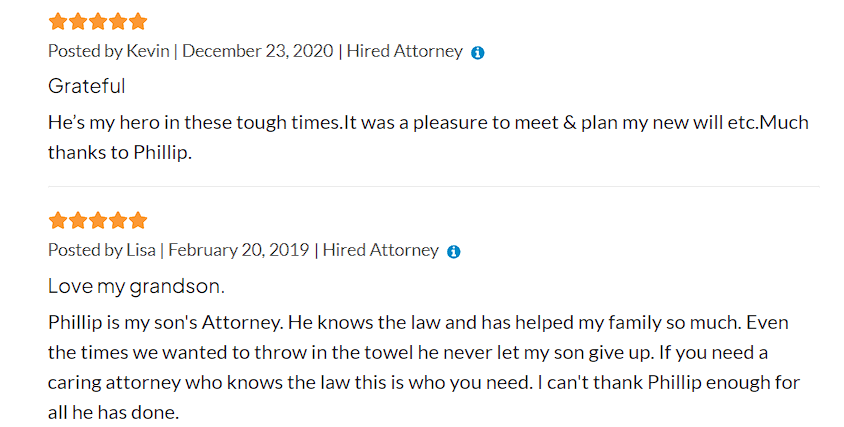Click the info icon beside Lisa's Hired Attorney
Screen dimensions: 844x427
pos(454,252)
